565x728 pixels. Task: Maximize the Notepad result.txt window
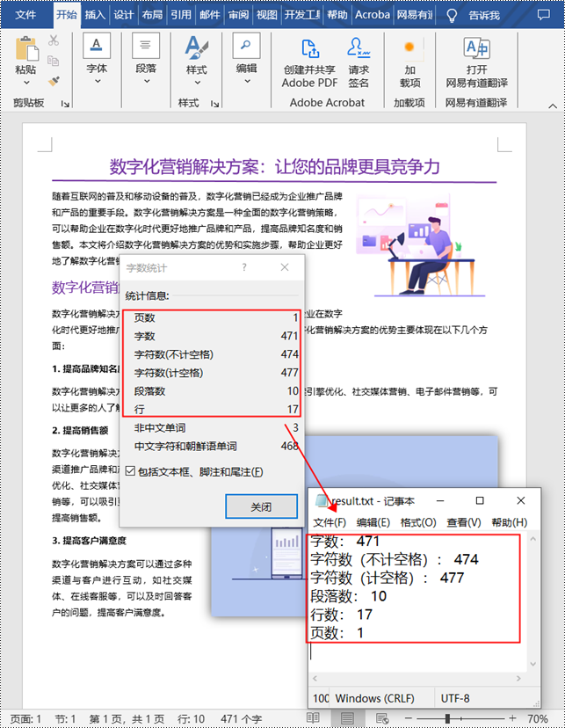480,500
